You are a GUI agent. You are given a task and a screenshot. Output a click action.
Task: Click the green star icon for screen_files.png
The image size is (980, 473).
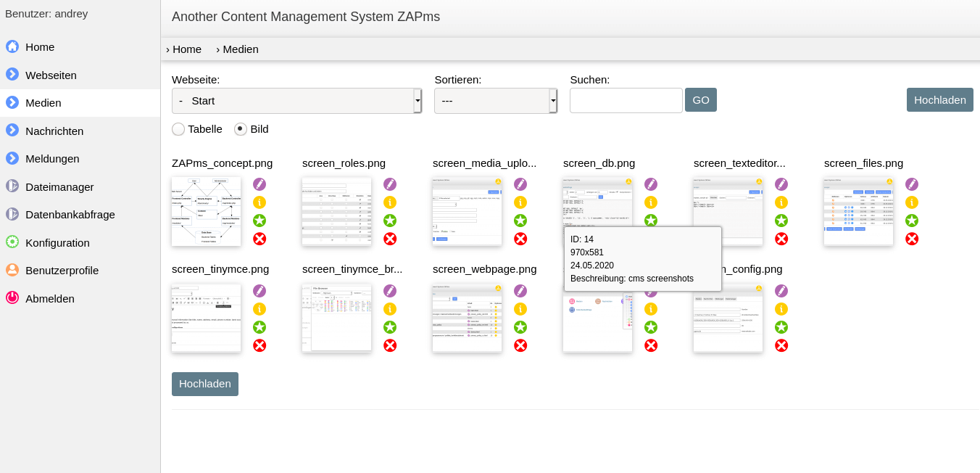tap(912, 221)
